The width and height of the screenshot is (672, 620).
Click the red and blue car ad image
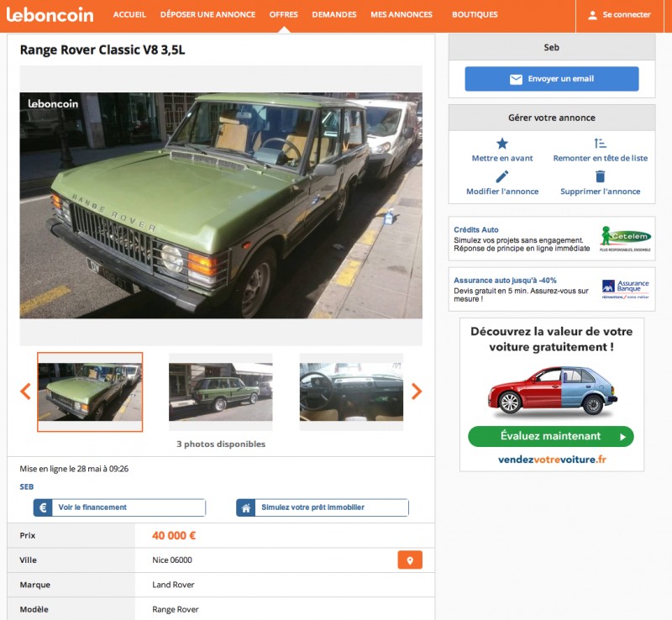coord(553,391)
